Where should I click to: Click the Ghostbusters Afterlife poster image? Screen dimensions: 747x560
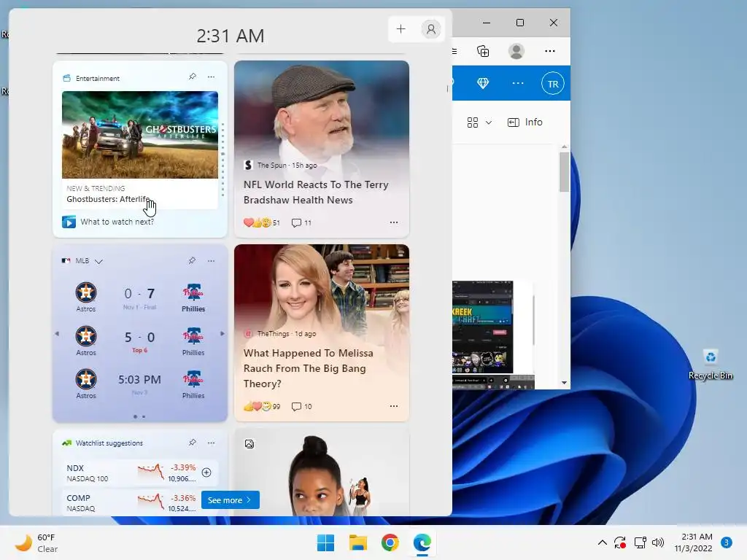point(140,135)
